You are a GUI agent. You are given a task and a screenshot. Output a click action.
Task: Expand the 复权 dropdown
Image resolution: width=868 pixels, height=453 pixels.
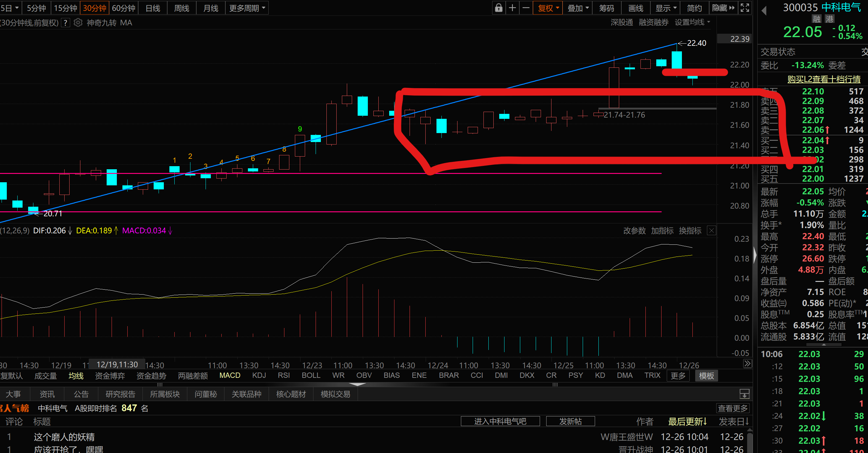(548, 8)
